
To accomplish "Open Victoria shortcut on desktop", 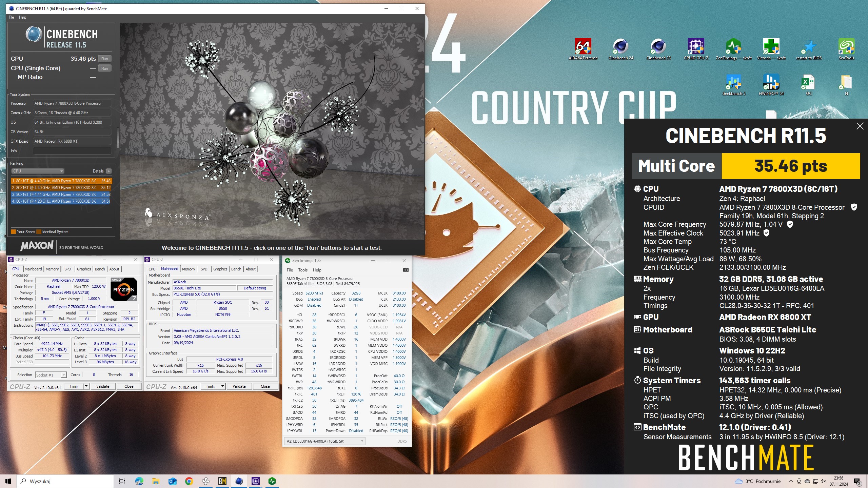I will coord(771,49).
